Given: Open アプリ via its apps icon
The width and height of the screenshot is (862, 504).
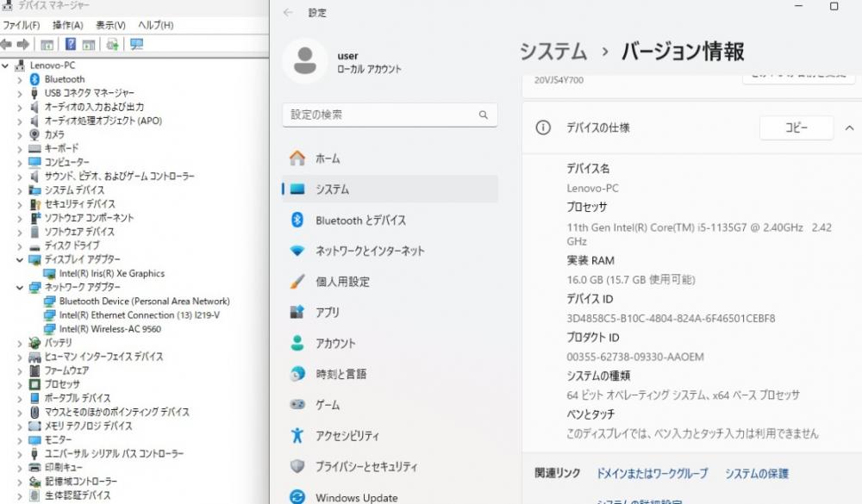Looking at the screenshot, I should click(297, 312).
